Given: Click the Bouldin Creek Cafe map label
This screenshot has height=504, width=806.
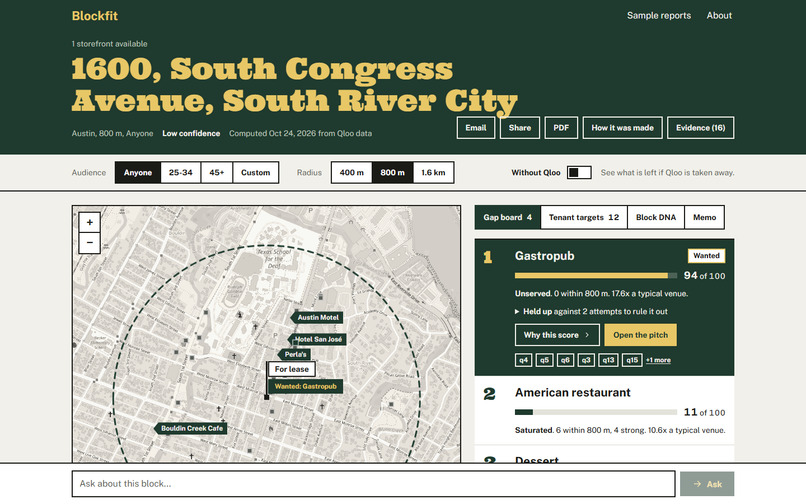Looking at the screenshot, I should (191, 428).
